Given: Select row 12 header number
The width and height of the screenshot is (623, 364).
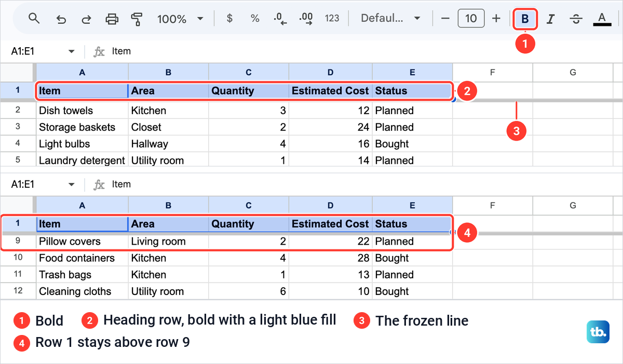Looking at the screenshot, I should (x=18, y=291).
